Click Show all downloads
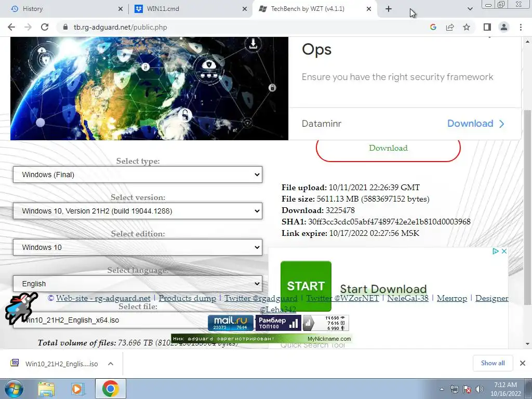532x399 pixels. click(493, 363)
